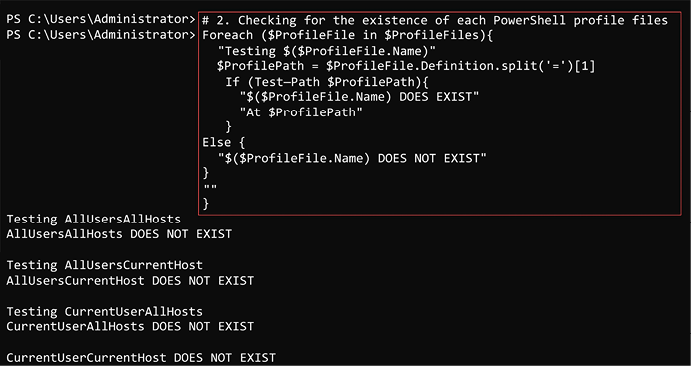
Task: Click the output line Testing AllUsersCurrentHost
Action: (x=104, y=265)
